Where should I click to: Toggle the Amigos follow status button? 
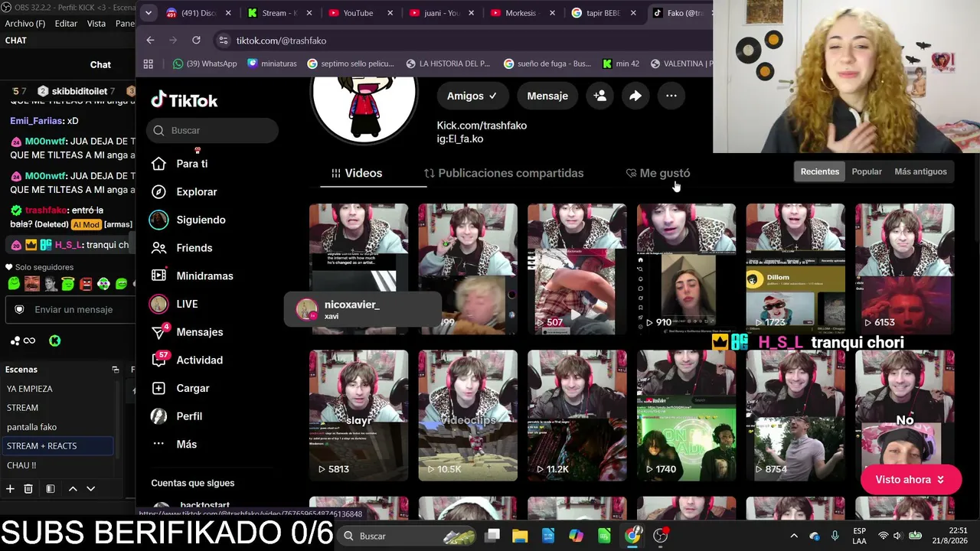[x=472, y=96]
